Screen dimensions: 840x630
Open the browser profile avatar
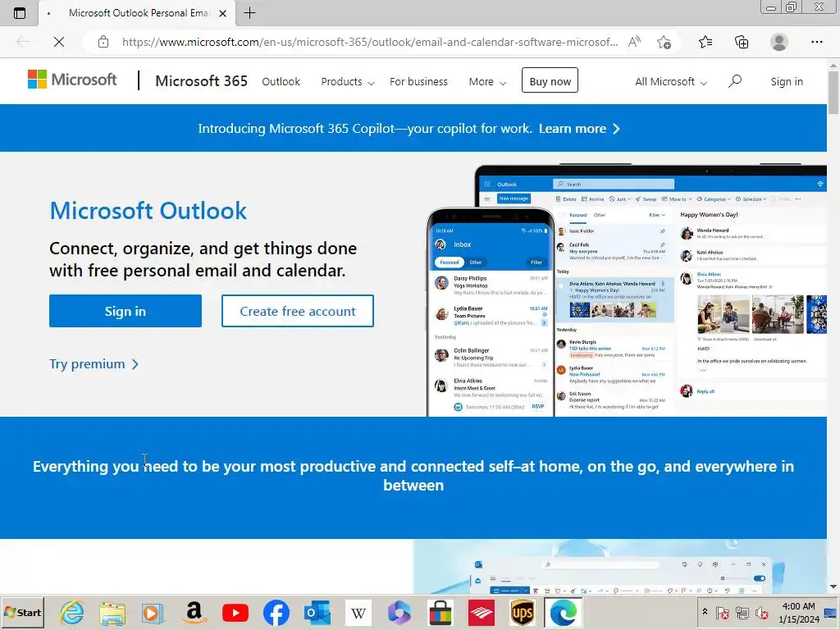(x=778, y=42)
